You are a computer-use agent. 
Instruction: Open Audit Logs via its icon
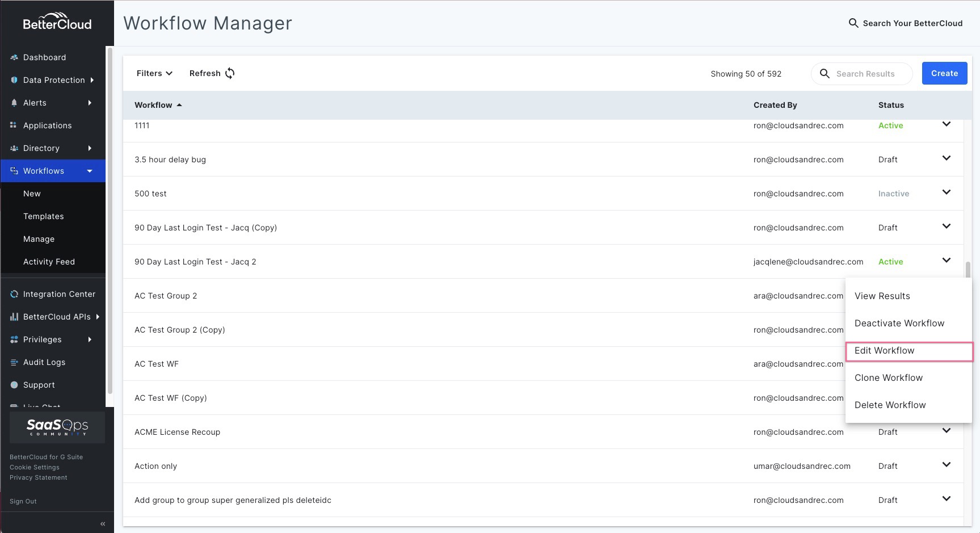(14, 362)
